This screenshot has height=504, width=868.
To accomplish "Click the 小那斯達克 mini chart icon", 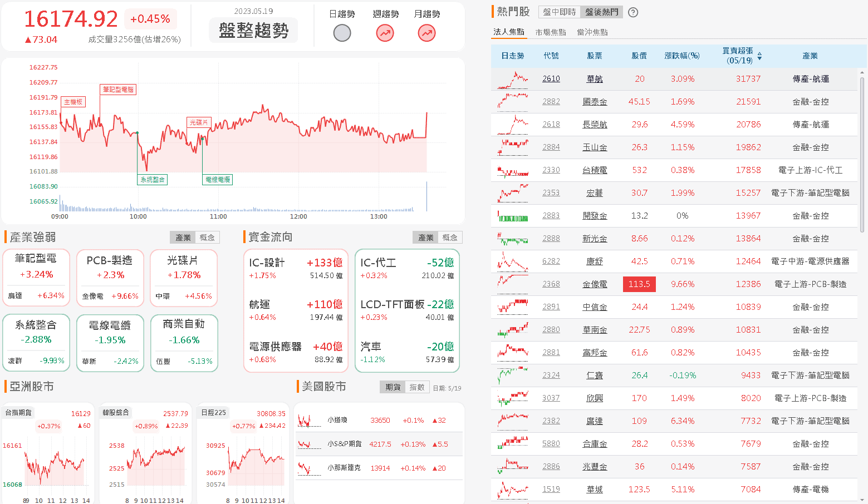I will (x=308, y=468).
